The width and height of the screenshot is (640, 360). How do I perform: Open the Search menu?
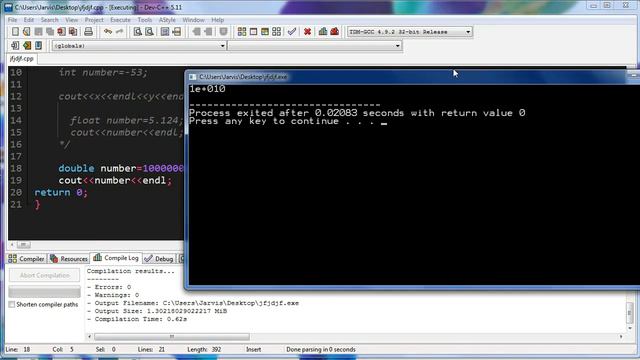(49, 20)
